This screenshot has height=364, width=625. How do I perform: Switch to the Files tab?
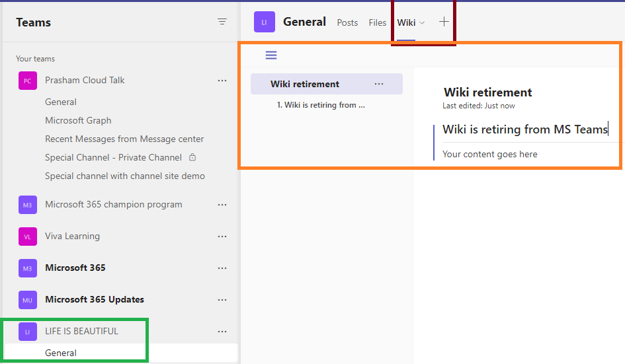[378, 22]
